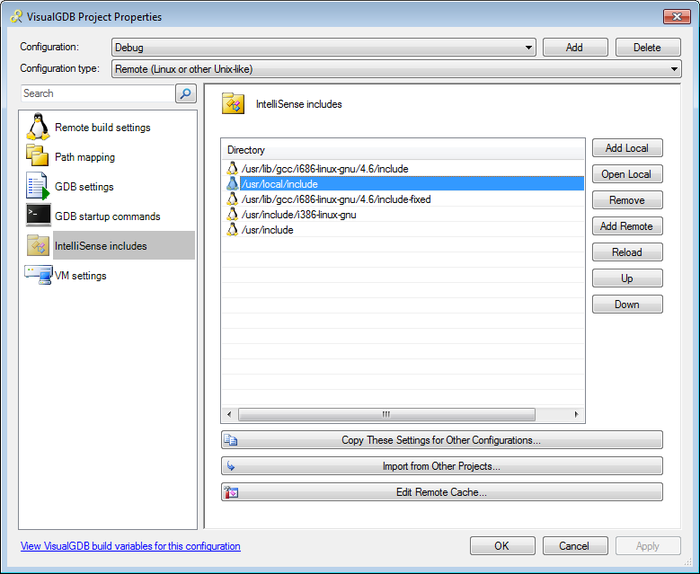Viewport: 700px width, 574px height.
Task: Select GDB settings page
Action: click(x=84, y=186)
